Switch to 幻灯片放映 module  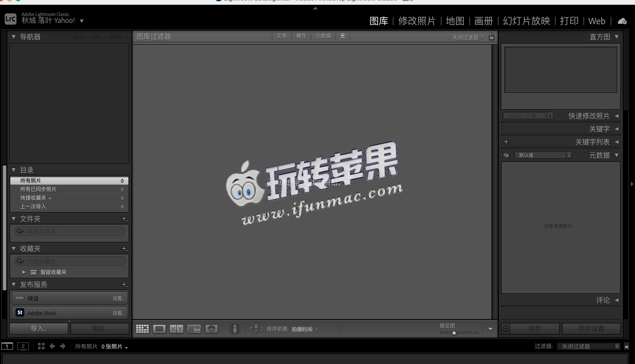(526, 21)
